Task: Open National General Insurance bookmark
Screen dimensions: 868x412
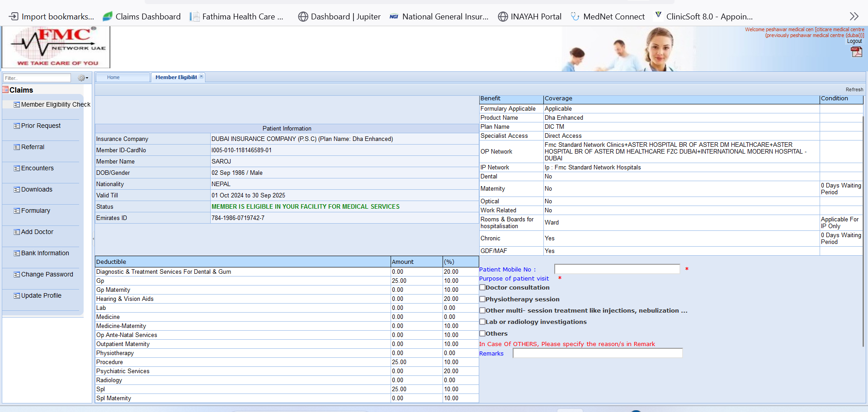Action: tap(439, 17)
